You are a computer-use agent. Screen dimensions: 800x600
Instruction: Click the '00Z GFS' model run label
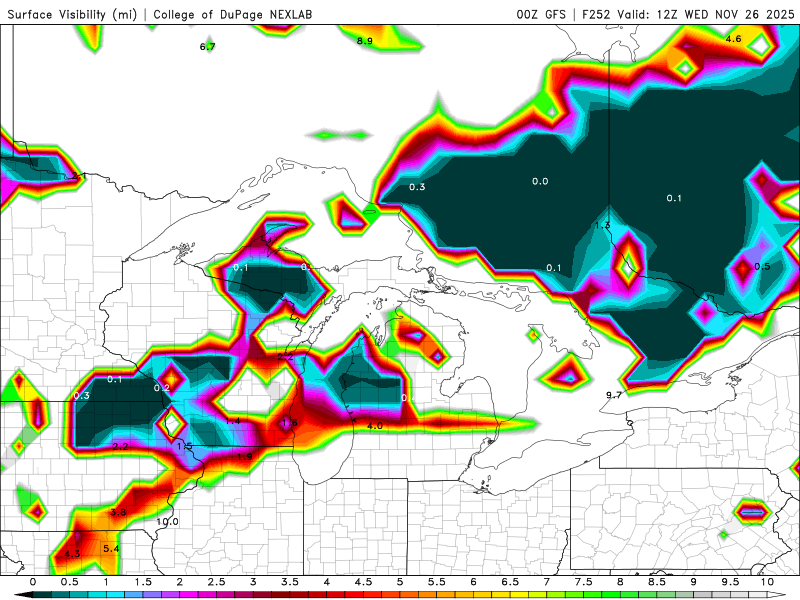541,14
